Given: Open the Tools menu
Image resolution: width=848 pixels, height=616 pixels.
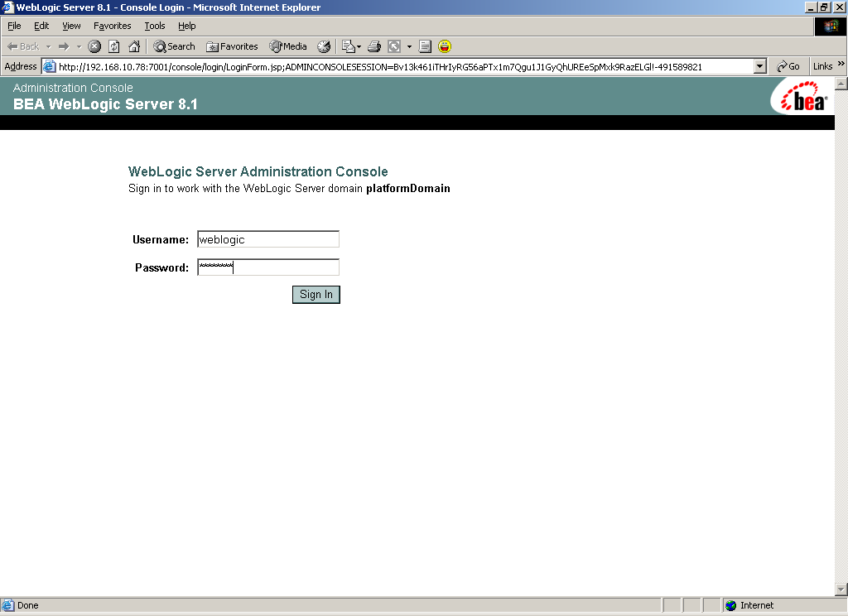Looking at the screenshot, I should tap(155, 26).
